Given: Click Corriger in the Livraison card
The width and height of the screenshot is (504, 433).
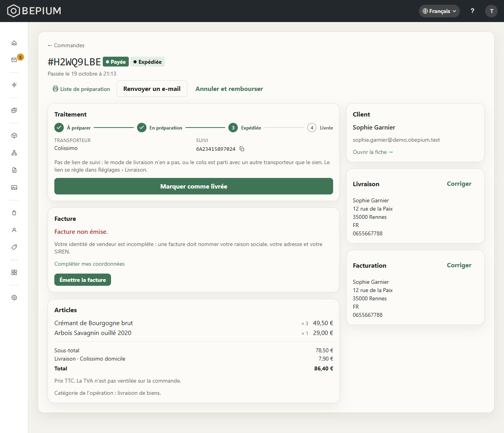Looking at the screenshot, I should [x=459, y=184].
